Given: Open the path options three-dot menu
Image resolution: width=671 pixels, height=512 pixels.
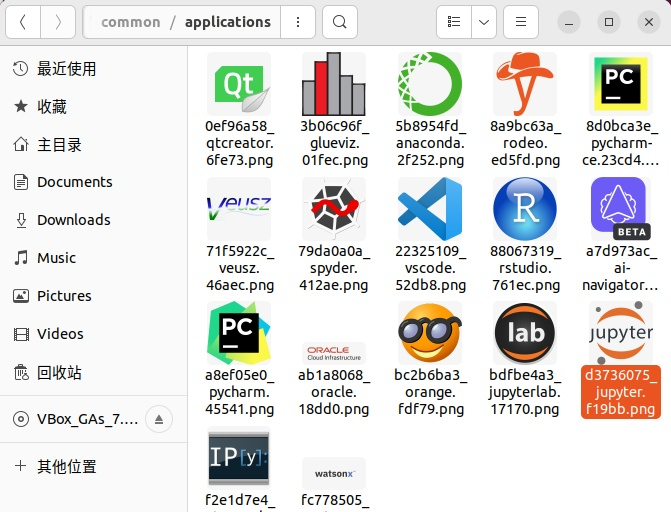Looking at the screenshot, I should pyautogui.click(x=298, y=22).
